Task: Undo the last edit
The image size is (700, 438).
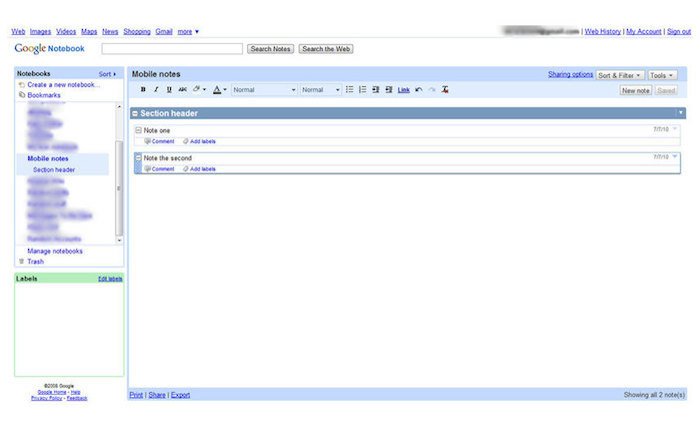Action: click(x=418, y=90)
